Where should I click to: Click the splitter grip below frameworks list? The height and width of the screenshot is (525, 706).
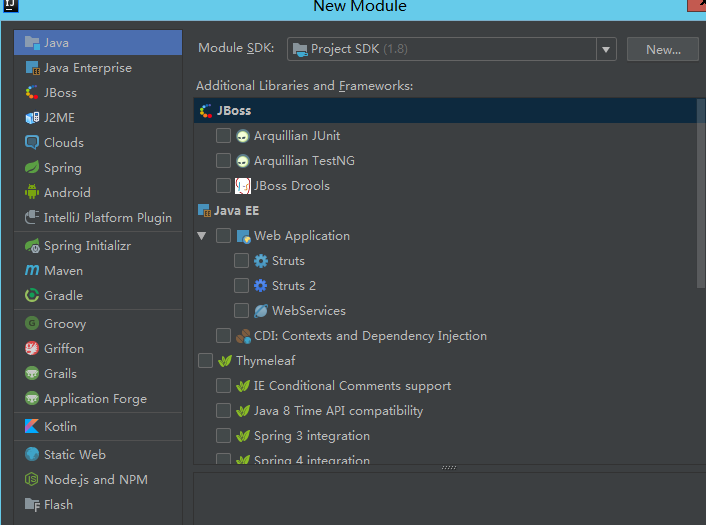click(x=449, y=468)
